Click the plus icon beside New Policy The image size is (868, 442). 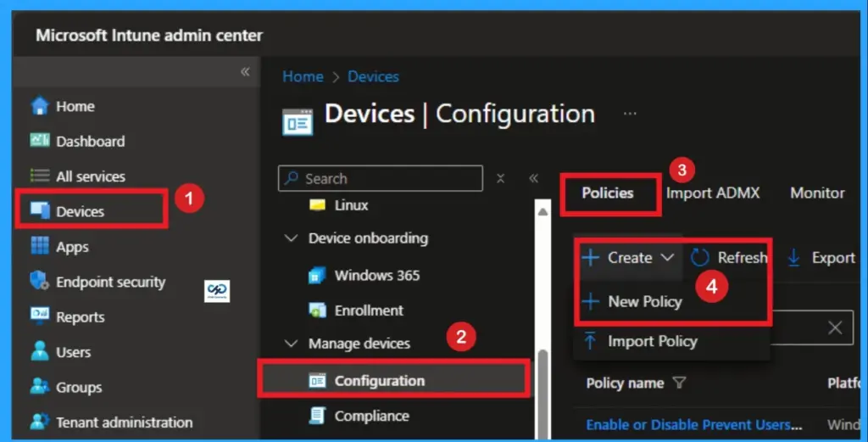click(591, 301)
